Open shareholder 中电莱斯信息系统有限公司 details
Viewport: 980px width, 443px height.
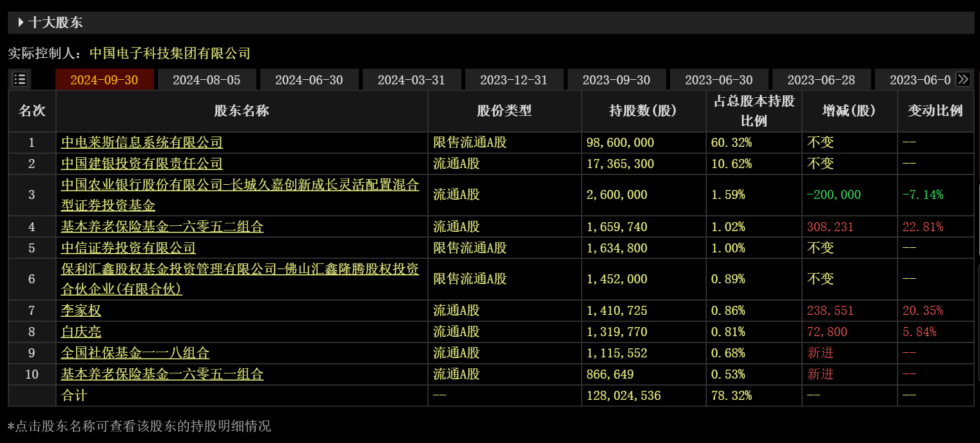point(142,142)
